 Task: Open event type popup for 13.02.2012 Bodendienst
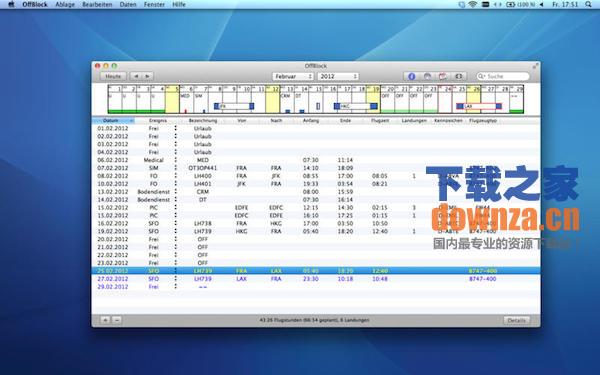[x=176, y=192]
